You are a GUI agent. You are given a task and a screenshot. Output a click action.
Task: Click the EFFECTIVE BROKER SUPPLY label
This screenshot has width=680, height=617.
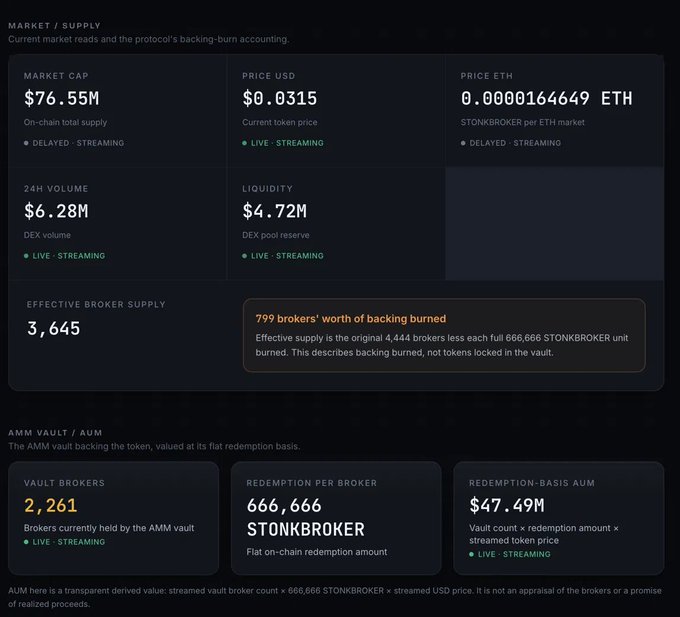coord(96,304)
